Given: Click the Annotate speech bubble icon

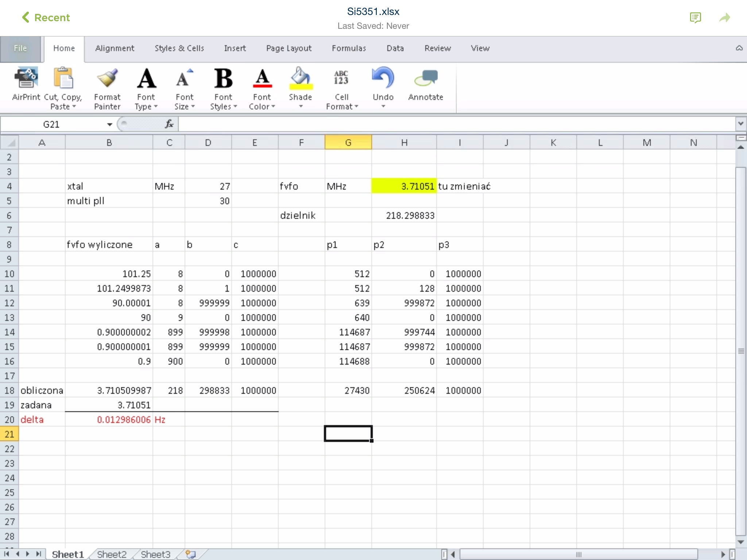Looking at the screenshot, I should tap(426, 78).
